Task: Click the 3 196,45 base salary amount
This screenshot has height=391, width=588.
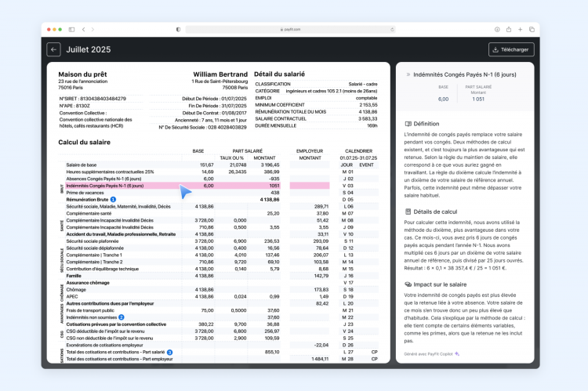Action: click(270, 165)
